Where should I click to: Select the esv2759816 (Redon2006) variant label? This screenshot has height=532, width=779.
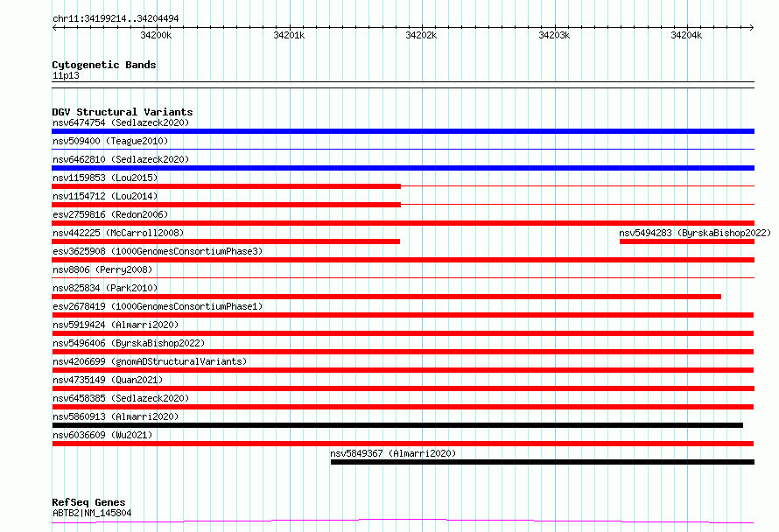click(x=110, y=214)
